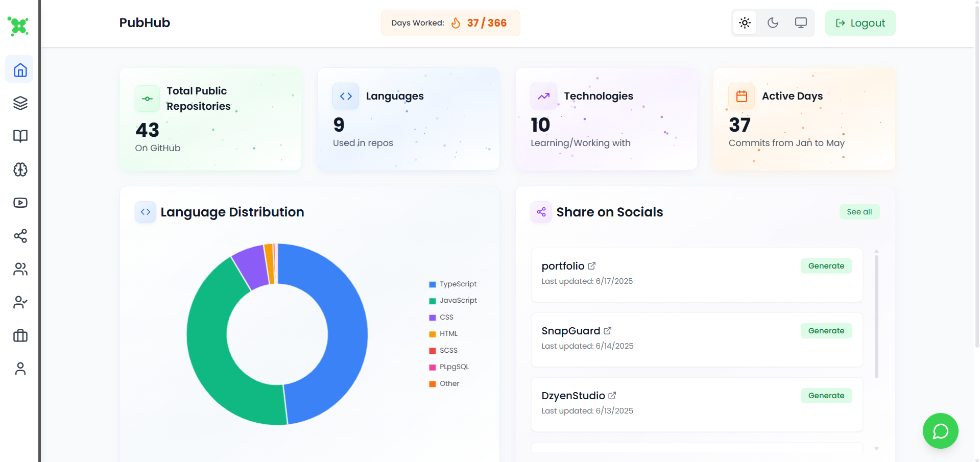
Task: Click the commit icon on Total Public Repositories card
Action: click(x=147, y=99)
